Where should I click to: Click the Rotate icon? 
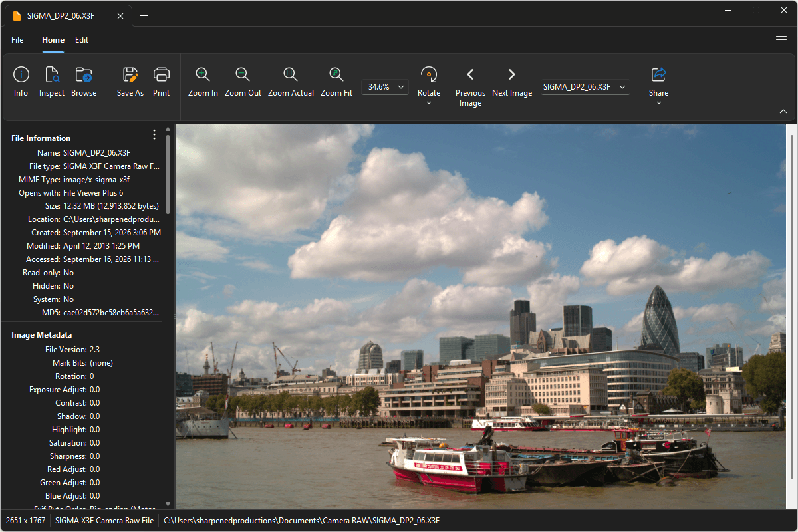coord(429,74)
